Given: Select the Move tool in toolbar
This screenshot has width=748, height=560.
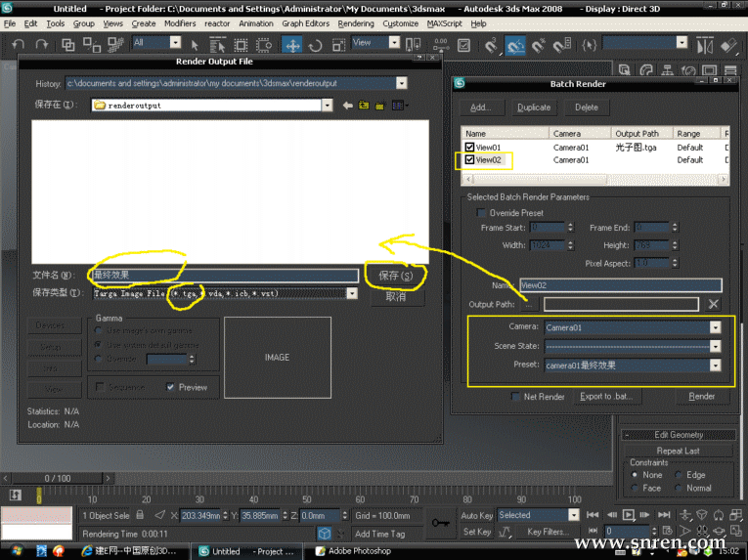Looking at the screenshot, I should (291, 44).
